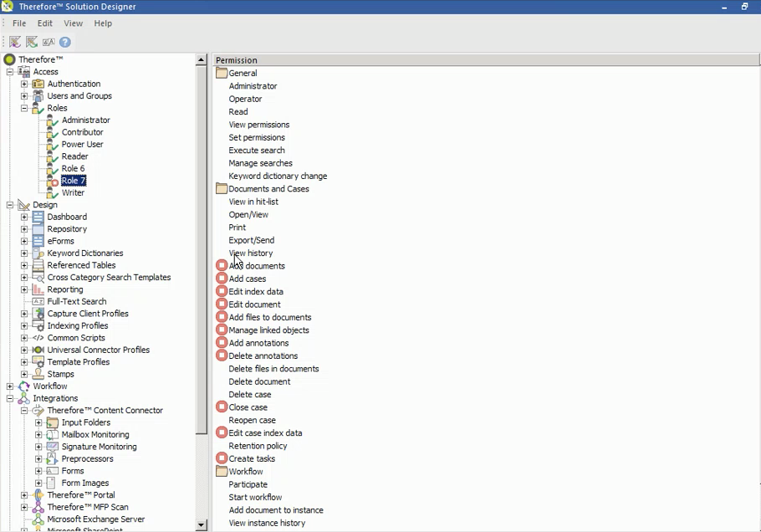The width and height of the screenshot is (761, 532).
Task: Open the View menu
Action: [73, 23]
